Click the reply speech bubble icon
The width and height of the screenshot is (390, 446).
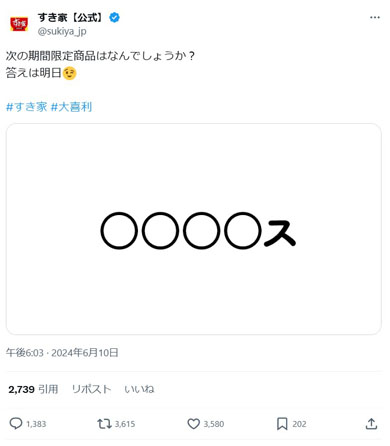pyautogui.click(x=16, y=424)
